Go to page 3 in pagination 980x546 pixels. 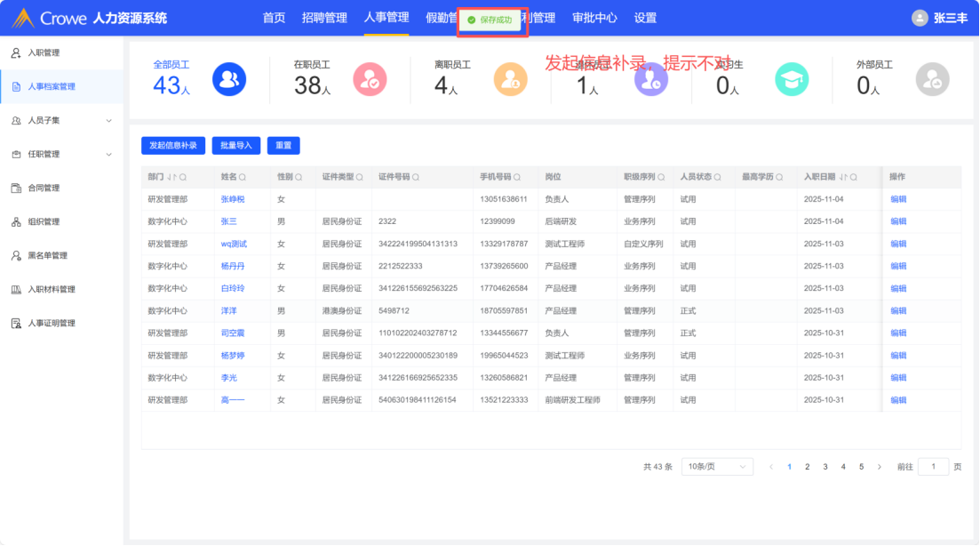(x=825, y=467)
